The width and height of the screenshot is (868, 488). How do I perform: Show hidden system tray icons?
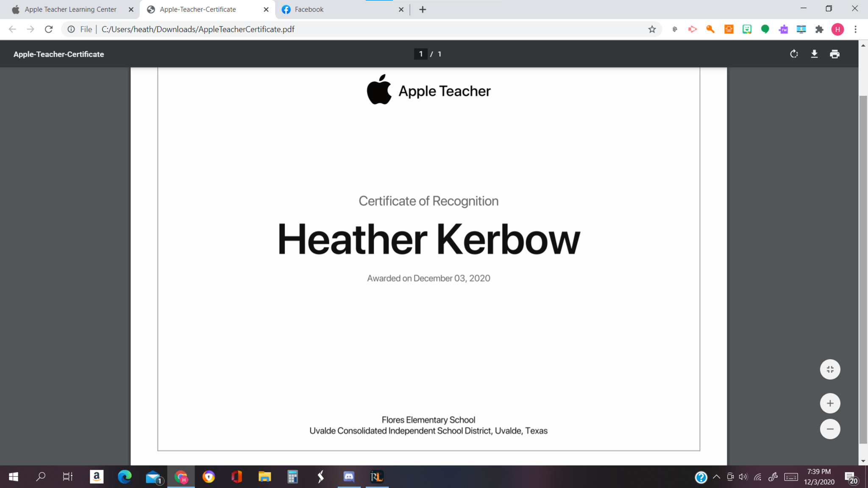coord(716,477)
